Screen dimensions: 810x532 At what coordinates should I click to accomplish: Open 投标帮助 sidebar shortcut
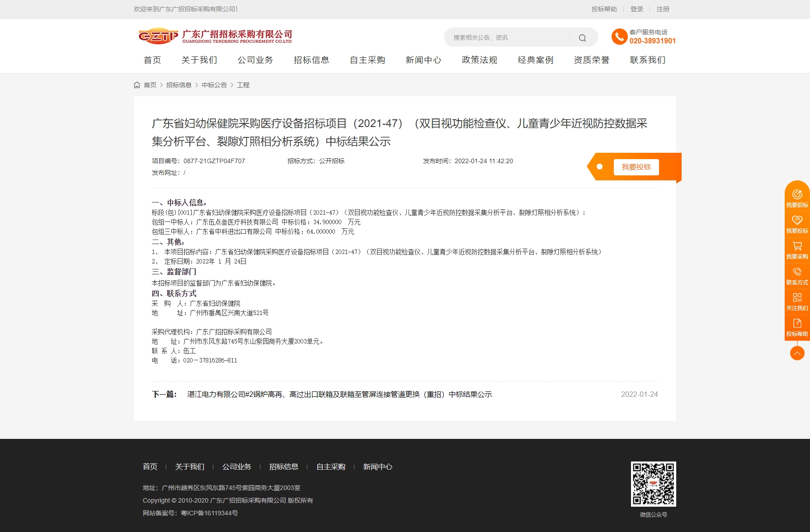click(797, 327)
